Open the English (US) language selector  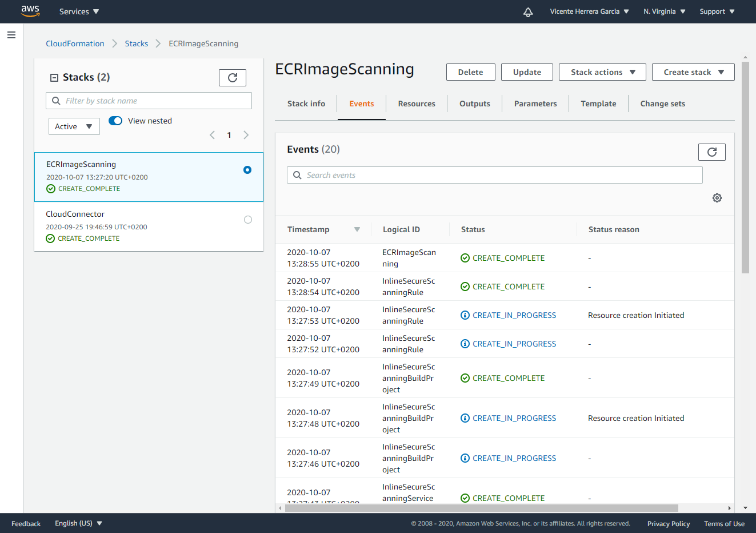(78, 523)
